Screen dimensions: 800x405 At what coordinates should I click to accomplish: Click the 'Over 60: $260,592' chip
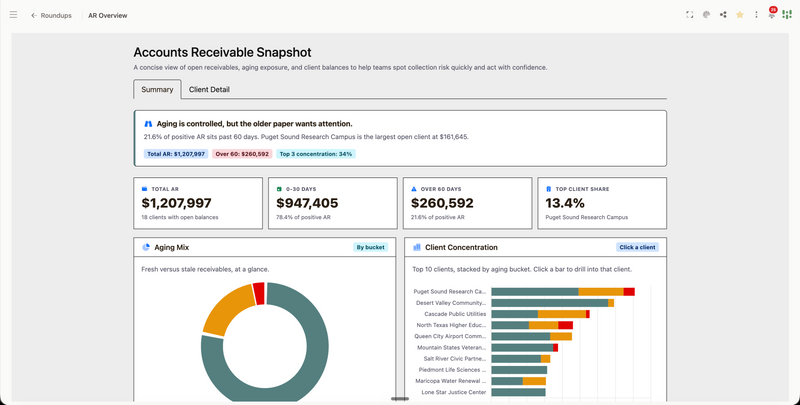coord(242,154)
